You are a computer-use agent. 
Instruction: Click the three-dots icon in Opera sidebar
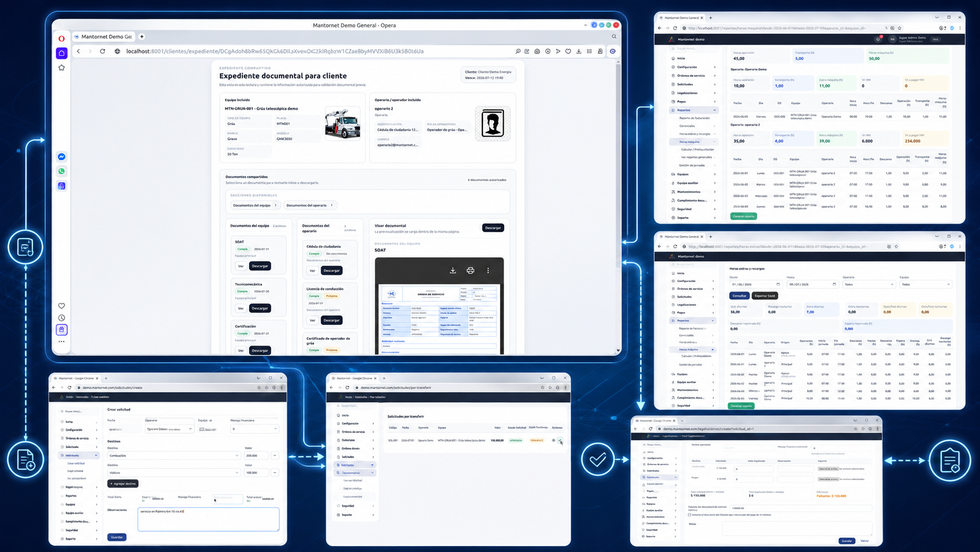click(62, 341)
